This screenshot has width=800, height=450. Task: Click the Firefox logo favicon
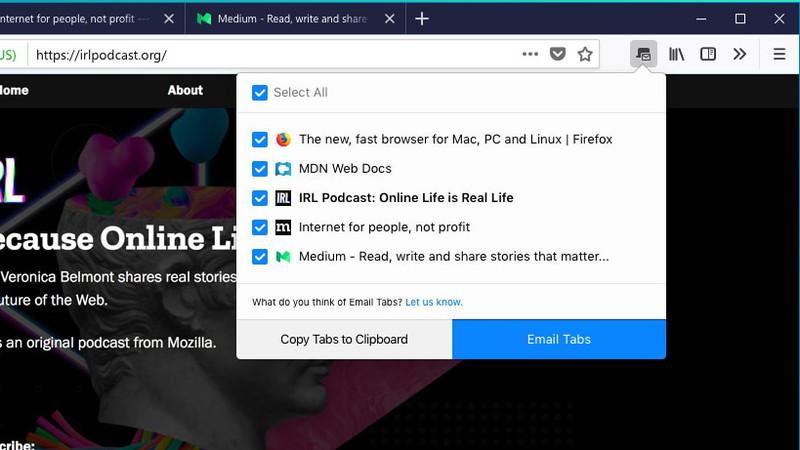point(283,139)
